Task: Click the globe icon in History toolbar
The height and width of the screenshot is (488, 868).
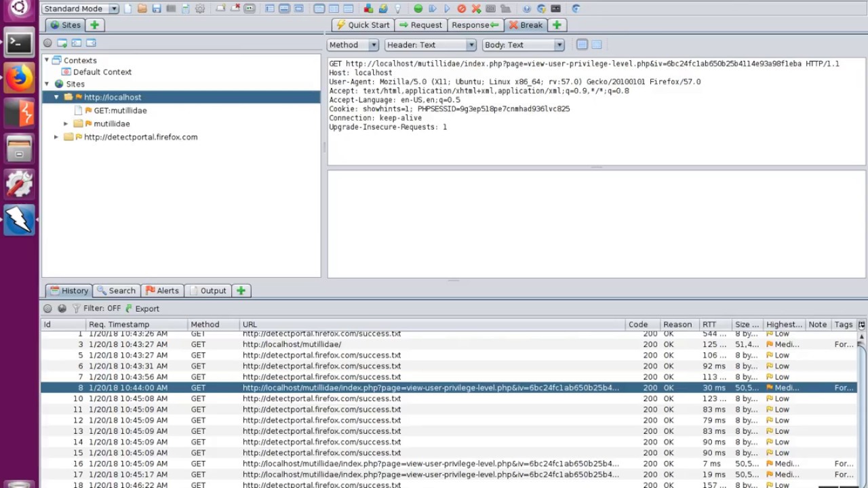Action: 62,308
